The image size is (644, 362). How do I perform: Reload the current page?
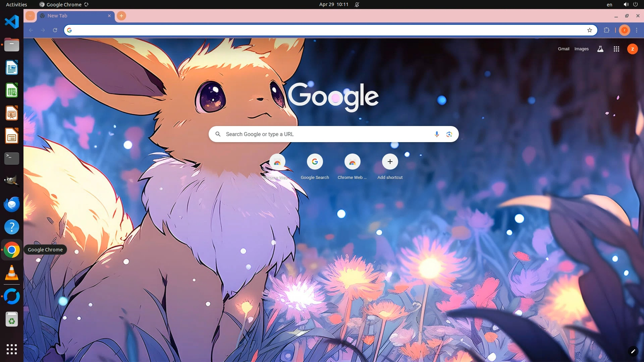[55, 30]
